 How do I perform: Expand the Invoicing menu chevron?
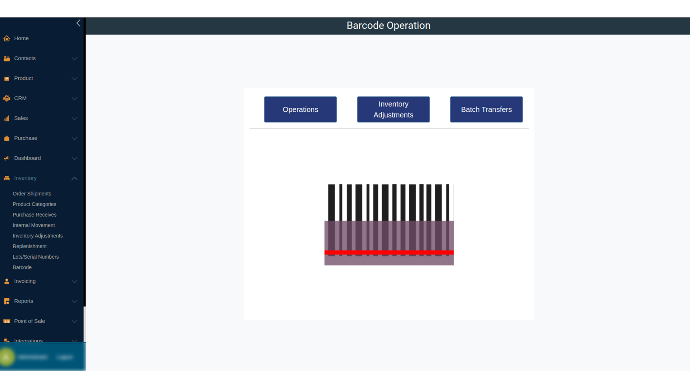point(74,281)
